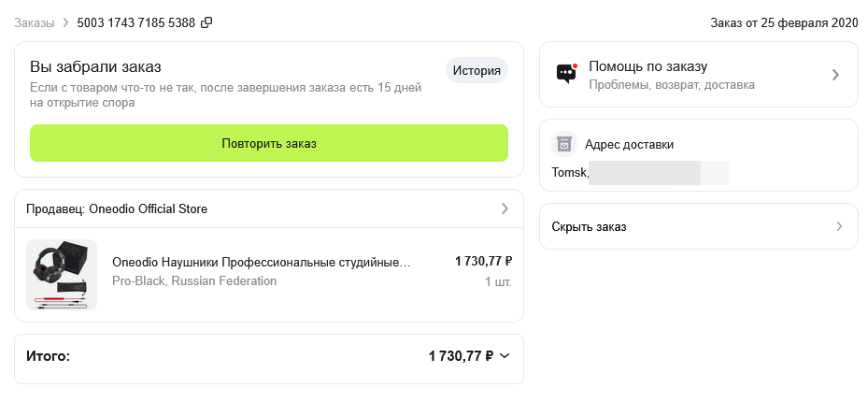Open the headphones product thumbnail
The height and width of the screenshot is (402, 868).
coord(62,275)
